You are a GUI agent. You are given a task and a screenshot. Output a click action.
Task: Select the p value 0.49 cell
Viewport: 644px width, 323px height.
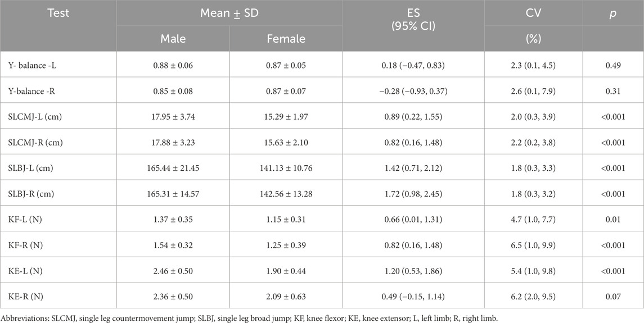coord(615,66)
